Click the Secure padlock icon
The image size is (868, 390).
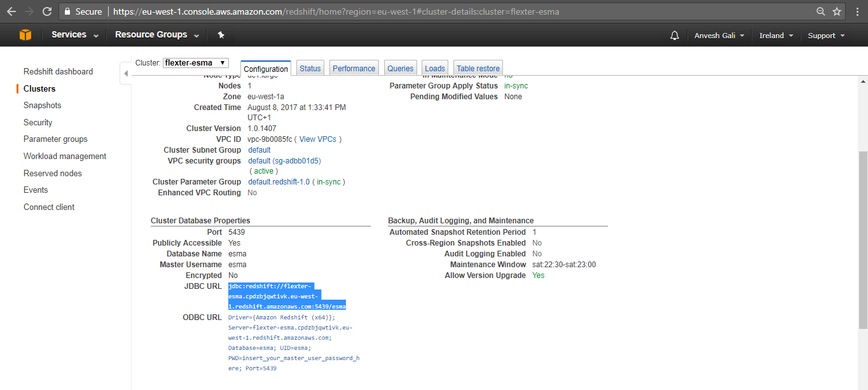69,11
